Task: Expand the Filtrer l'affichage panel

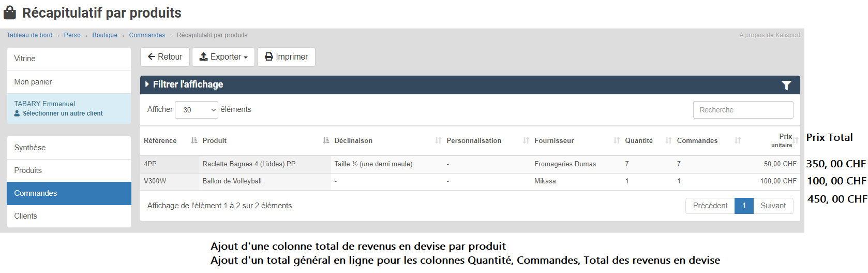Action: [x=187, y=84]
